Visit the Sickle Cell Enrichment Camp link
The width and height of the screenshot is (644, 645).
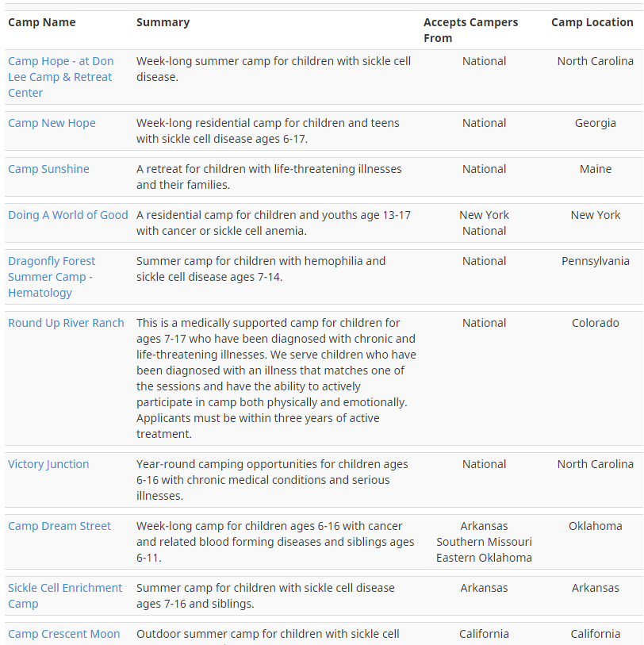(x=65, y=596)
